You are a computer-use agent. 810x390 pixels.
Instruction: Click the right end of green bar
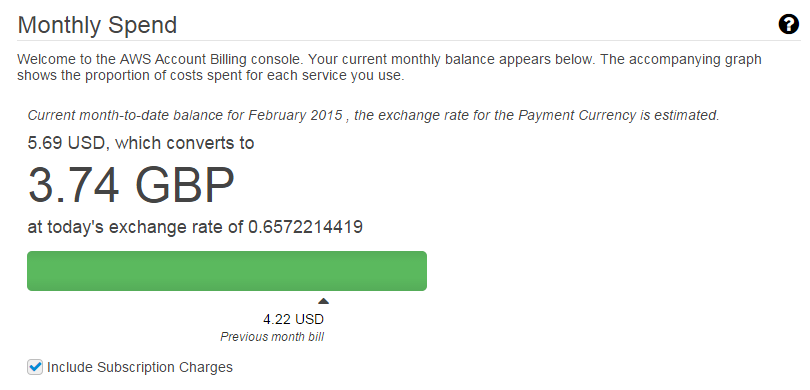pos(423,271)
